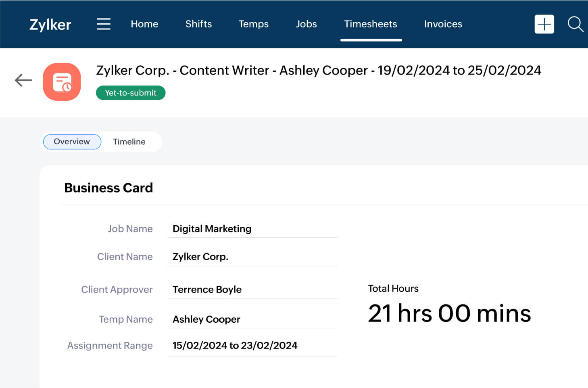
Task: Click the Total Hours label
Action: click(x=393, y=288)
